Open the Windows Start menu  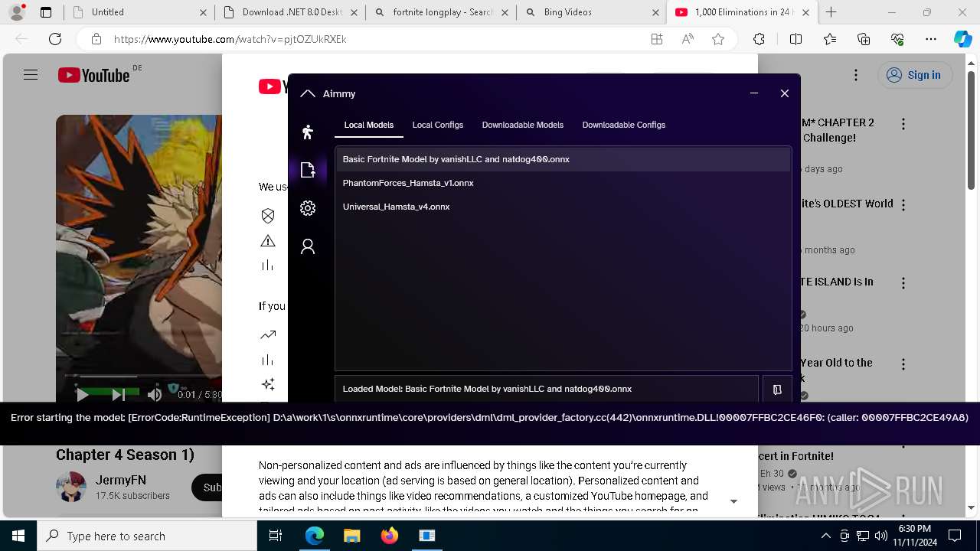(18, 536)
